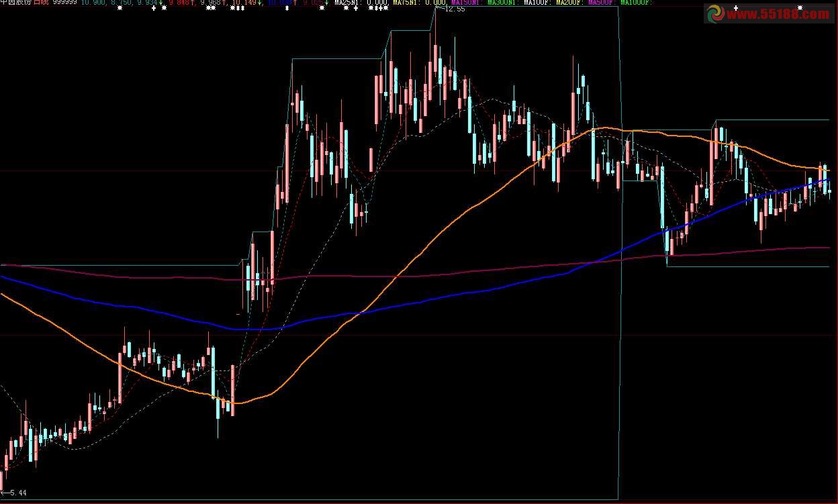Click the 10.900 value in header

93,3
